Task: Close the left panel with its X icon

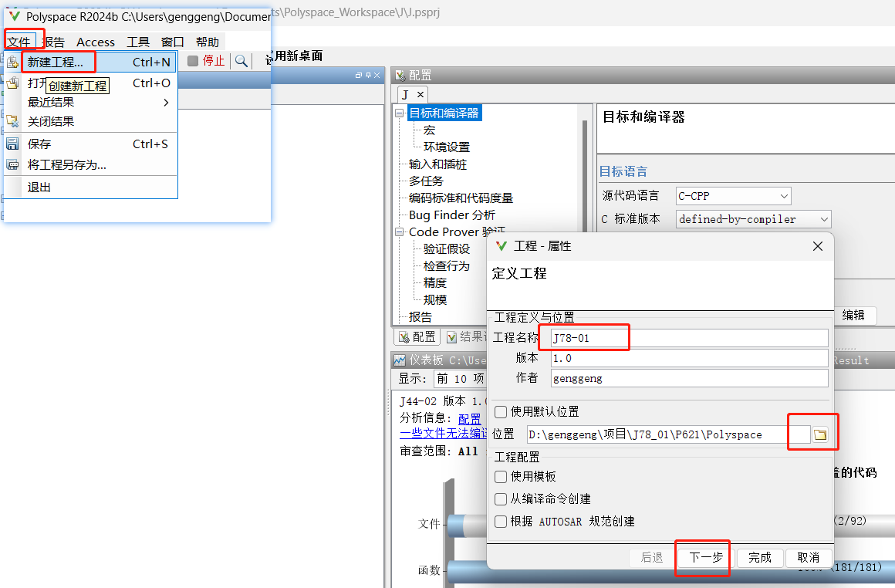Action: 377,75
